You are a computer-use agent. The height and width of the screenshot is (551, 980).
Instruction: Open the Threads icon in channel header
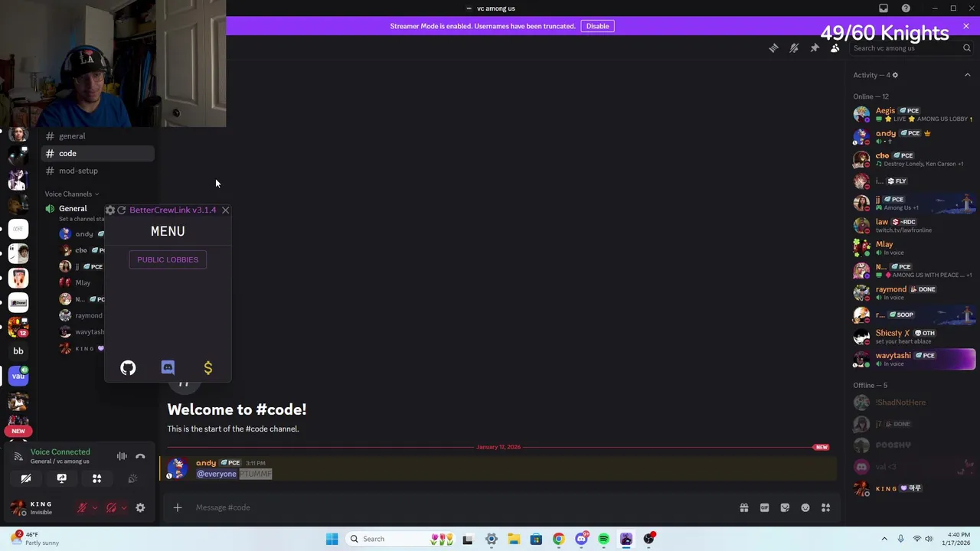tap(773, 48)
